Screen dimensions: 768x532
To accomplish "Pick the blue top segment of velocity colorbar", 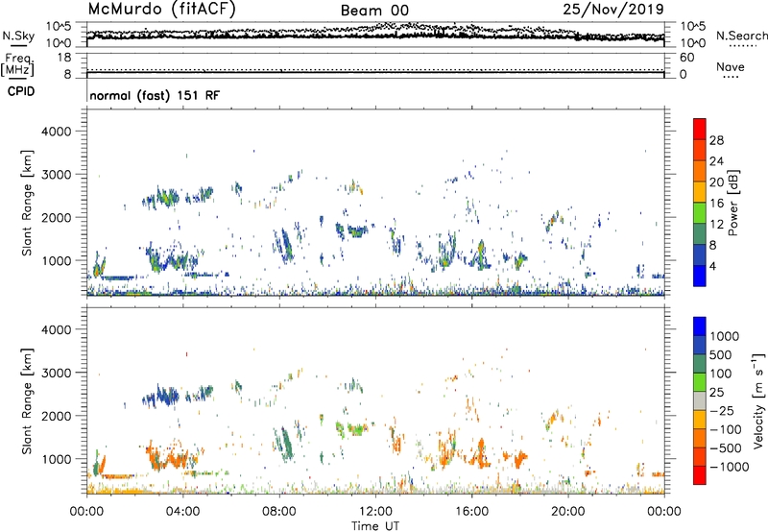I will coord(700,326).
